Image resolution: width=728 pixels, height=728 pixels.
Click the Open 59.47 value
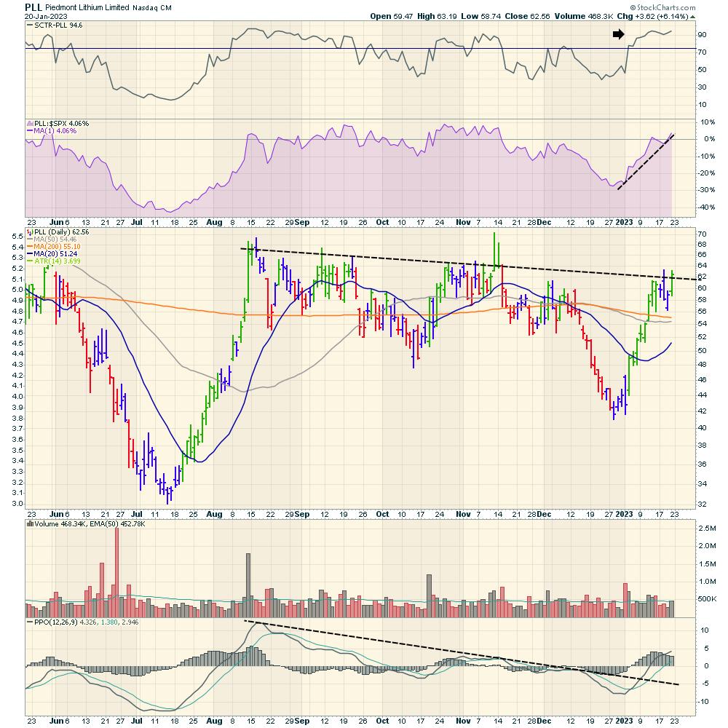click(x=392, y=16)
